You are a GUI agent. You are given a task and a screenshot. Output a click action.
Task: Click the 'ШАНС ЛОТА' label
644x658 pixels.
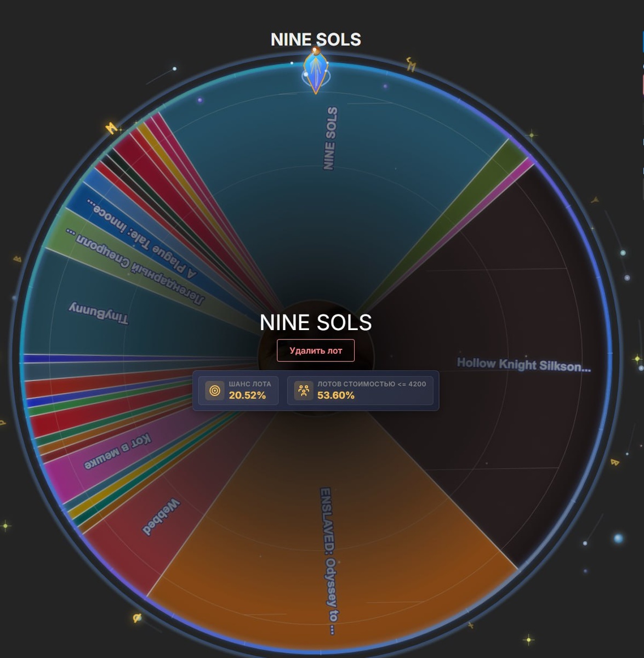250,384
